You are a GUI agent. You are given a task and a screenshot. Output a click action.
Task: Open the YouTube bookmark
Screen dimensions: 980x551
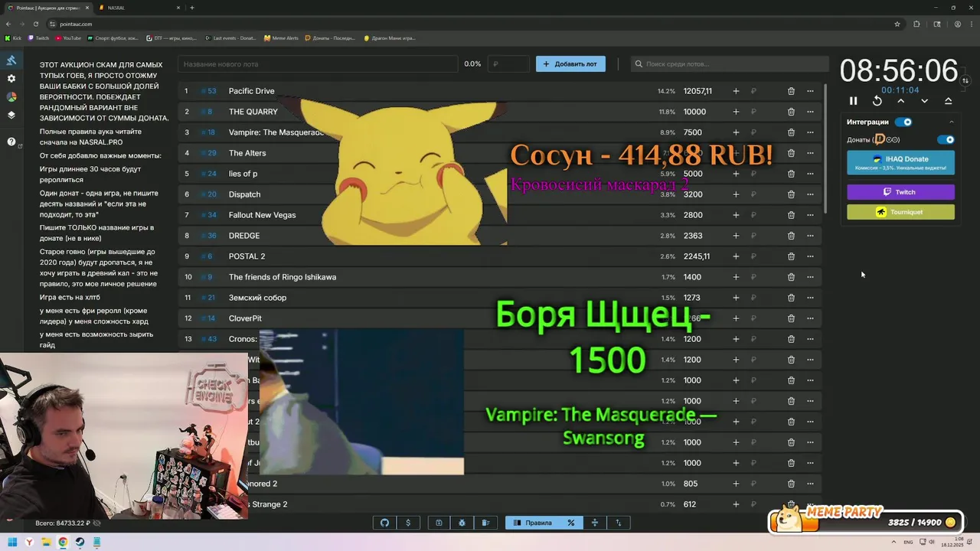[x=68, y=37]
